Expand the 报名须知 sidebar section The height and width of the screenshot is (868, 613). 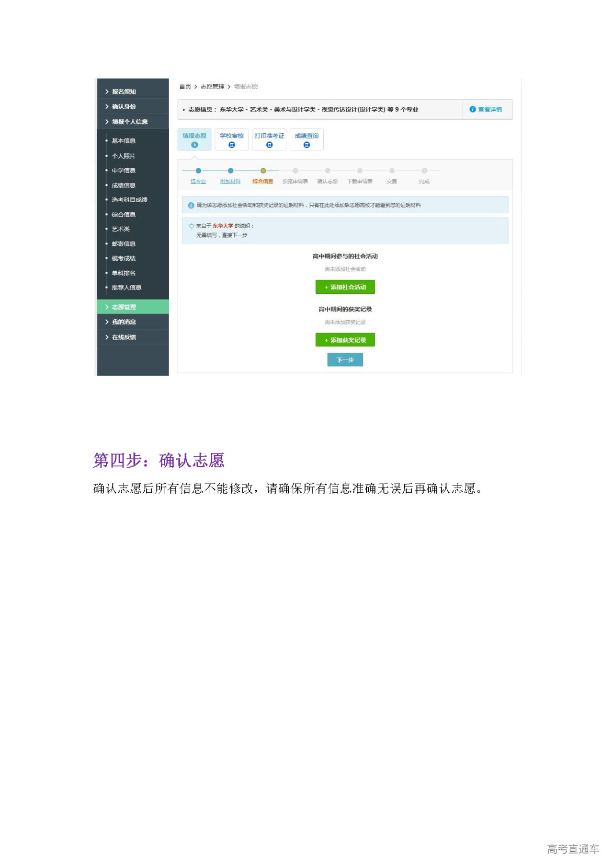click(124, 92)
